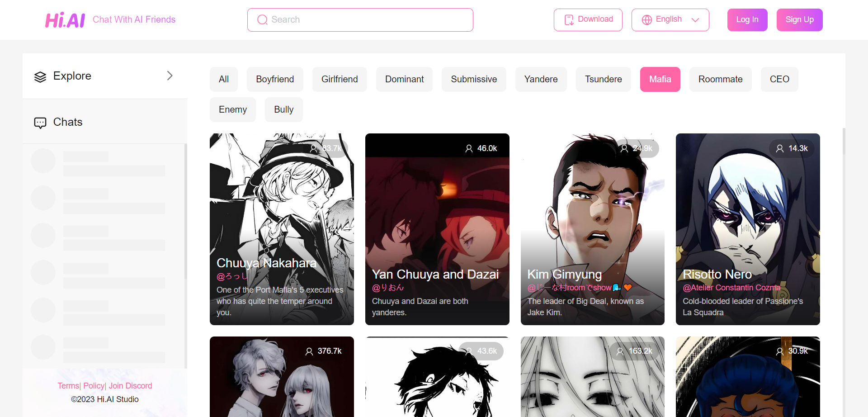Screen dimensions: 868x417
Task: Click the @ろっし creator name
Action: point(232,276)
